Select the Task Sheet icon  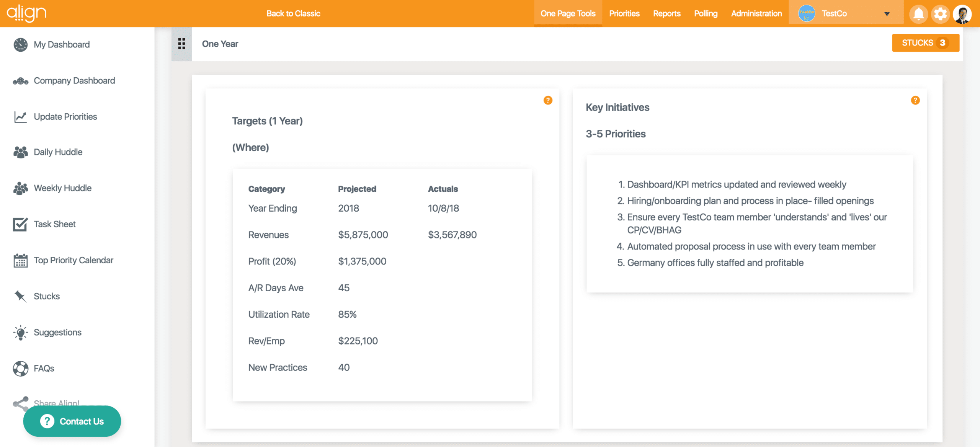[x=20, y=224]
